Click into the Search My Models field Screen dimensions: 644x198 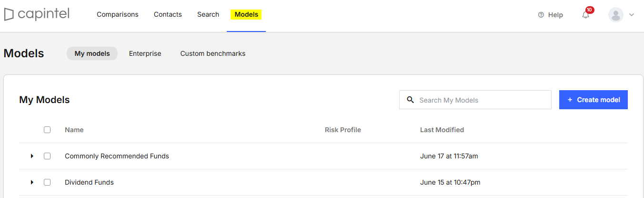[x=475, y=100]
